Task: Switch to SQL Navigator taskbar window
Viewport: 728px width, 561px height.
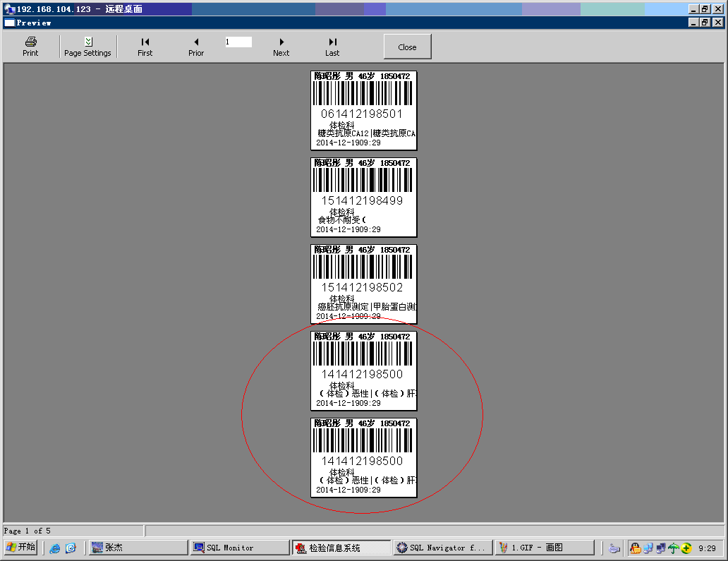Action: (x=443, y=548)
